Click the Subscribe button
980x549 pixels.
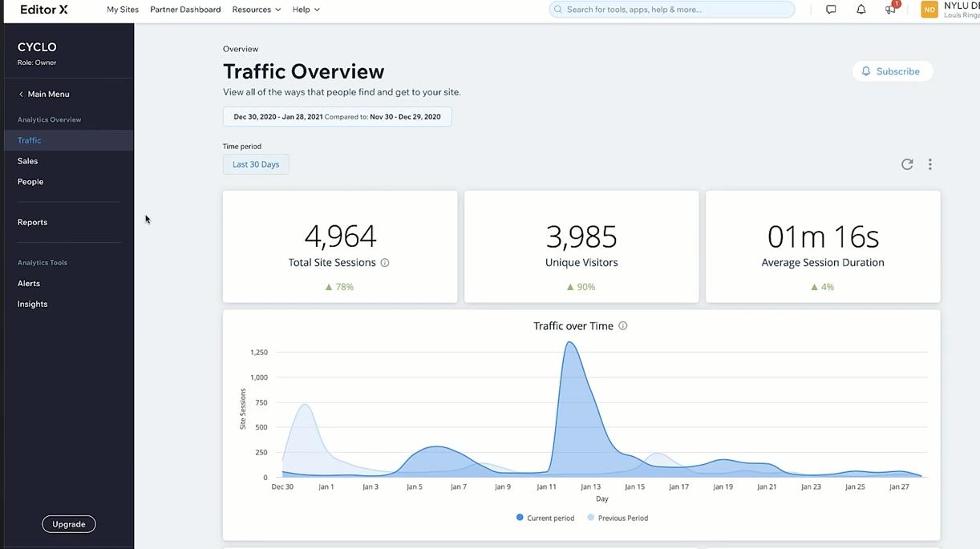pos(892,71)
